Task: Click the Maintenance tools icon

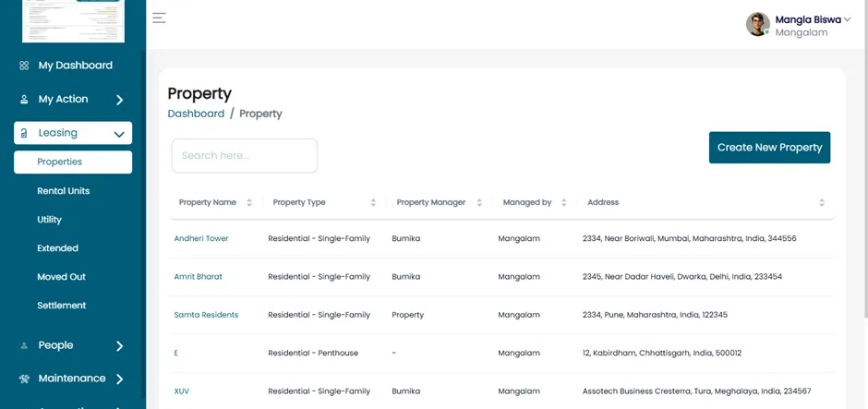Action: point(24,379)
